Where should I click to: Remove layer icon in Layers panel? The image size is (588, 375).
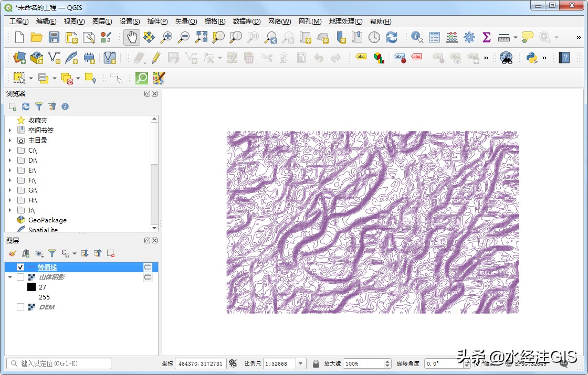111,254
